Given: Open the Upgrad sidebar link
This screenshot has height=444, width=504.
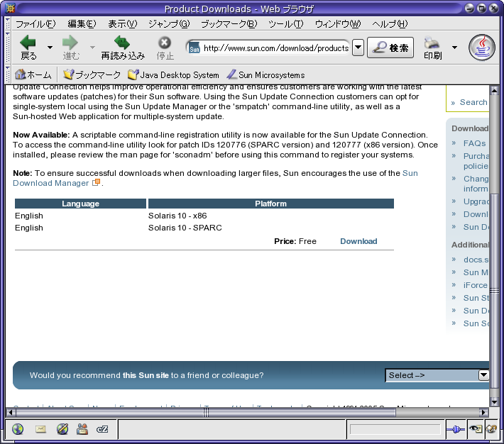Looking at the screenshot, I should (x=476, y=201).
